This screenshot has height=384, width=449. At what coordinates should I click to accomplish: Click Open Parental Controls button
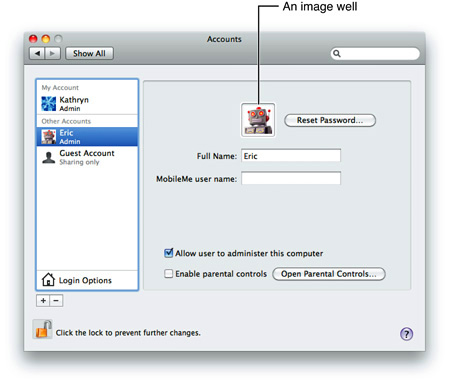point(329,274)
